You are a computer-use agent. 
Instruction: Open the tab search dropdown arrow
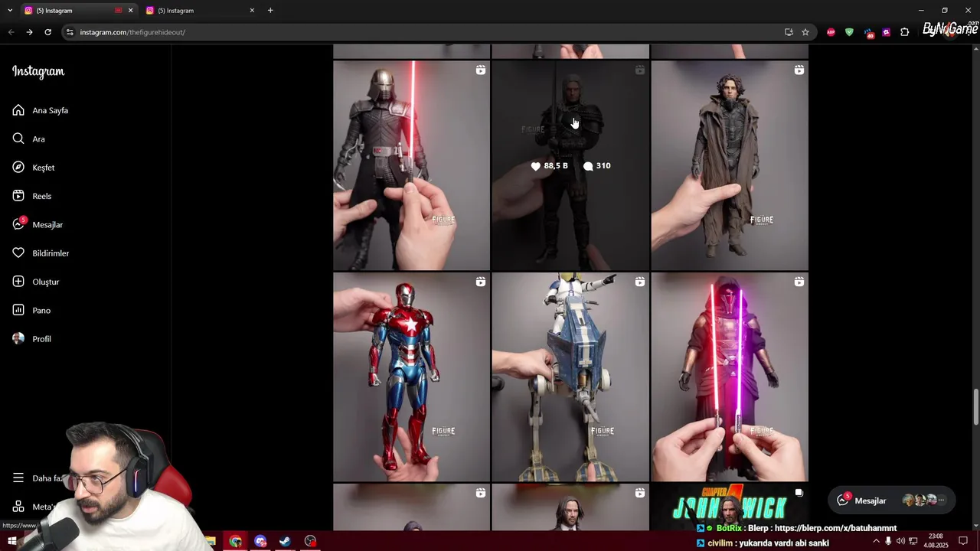pos(10,10)
